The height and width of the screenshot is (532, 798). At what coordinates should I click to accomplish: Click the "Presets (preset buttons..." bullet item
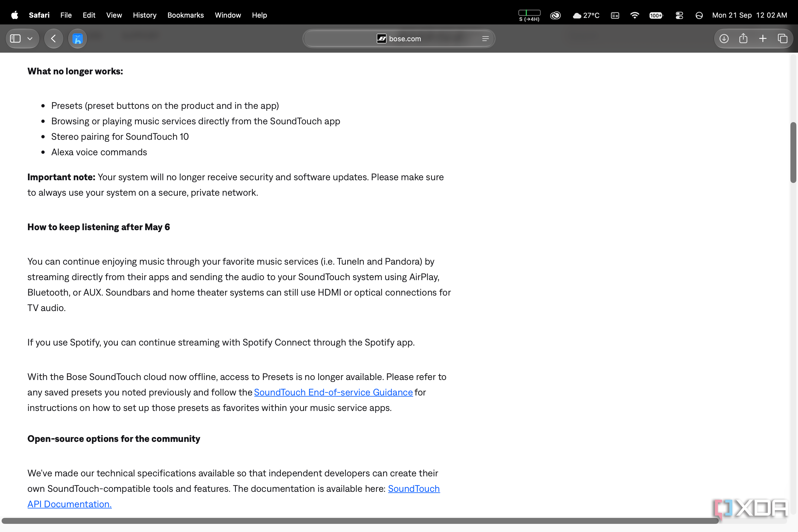165,106
